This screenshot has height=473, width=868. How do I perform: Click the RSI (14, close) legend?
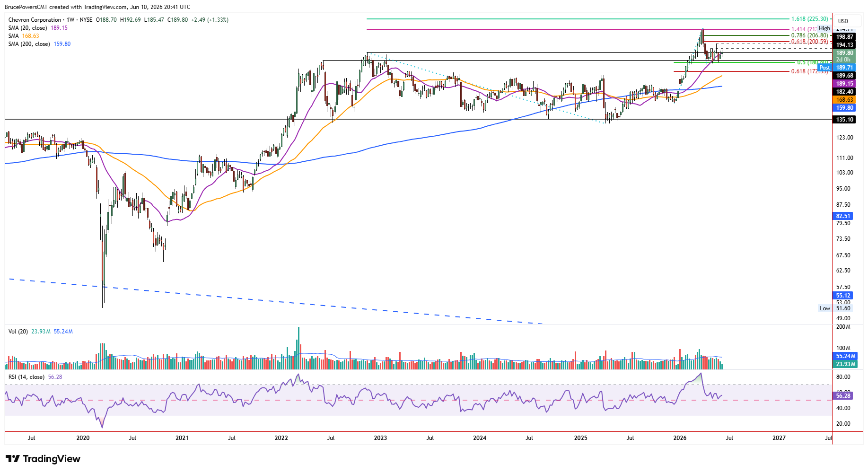(x=26, y=377)
